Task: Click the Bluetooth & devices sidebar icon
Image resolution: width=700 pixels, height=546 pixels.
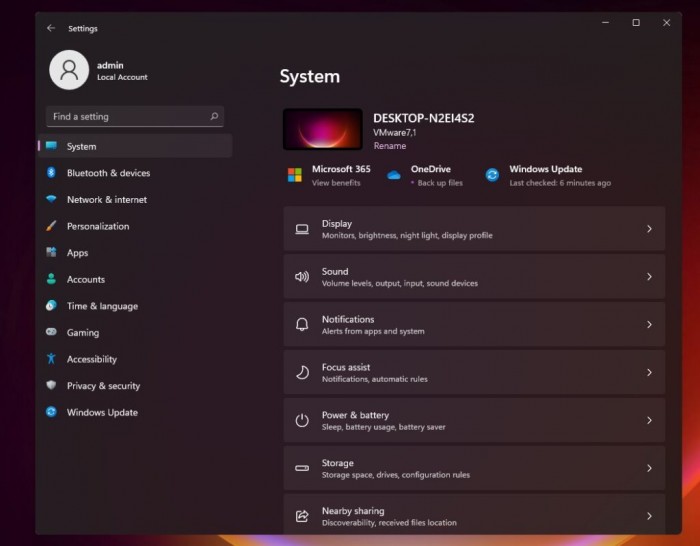Action: 51,173
